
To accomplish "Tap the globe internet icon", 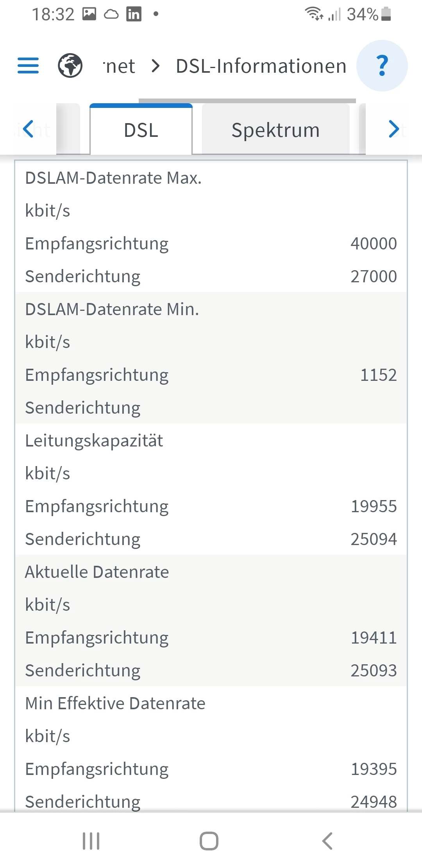I will [x=70, y=66].
